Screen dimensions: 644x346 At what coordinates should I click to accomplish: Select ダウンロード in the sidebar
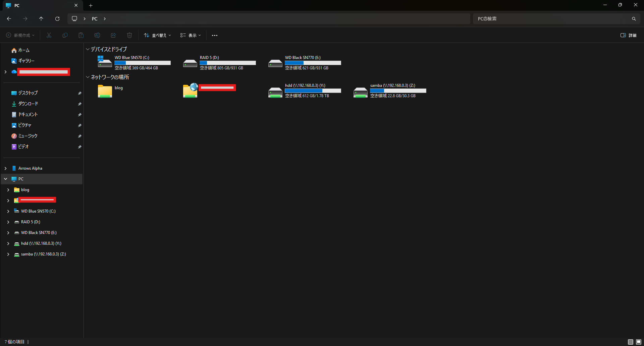coord(28,104)
